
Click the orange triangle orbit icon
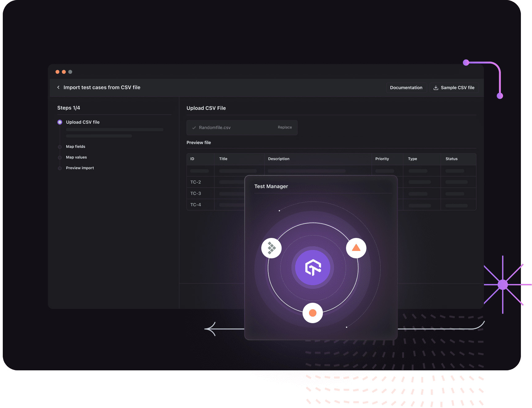click(x=356, y=248)
